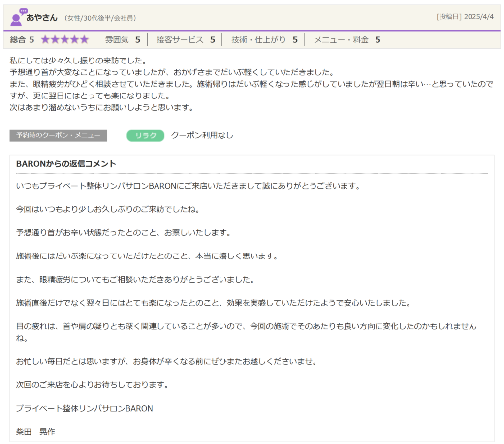Click the signature name 柴田 晃作
The height and width of the screenshot is (444, 504).
coord(35,432)
